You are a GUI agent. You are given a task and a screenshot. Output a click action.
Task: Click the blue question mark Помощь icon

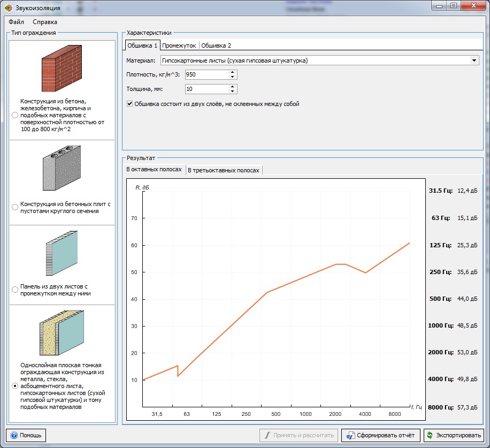(x=14, y=435)
